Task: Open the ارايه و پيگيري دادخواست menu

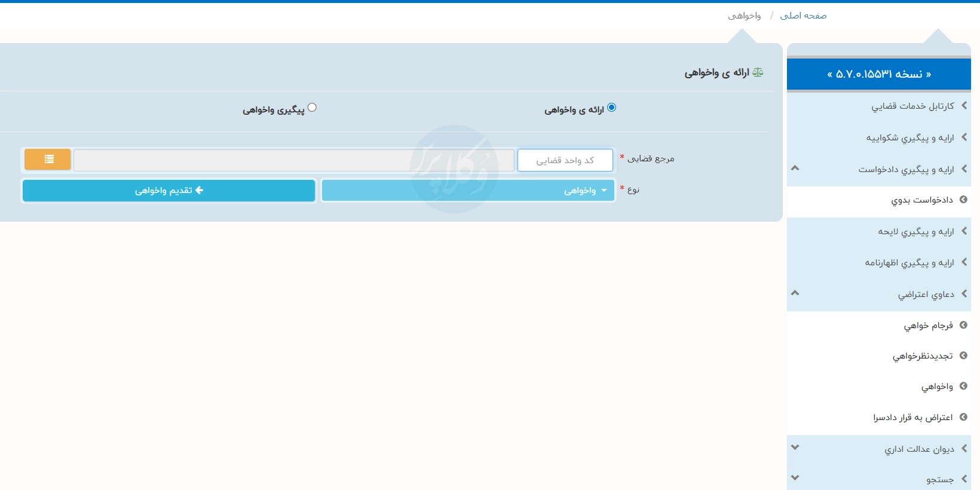Action: (906, 169)
